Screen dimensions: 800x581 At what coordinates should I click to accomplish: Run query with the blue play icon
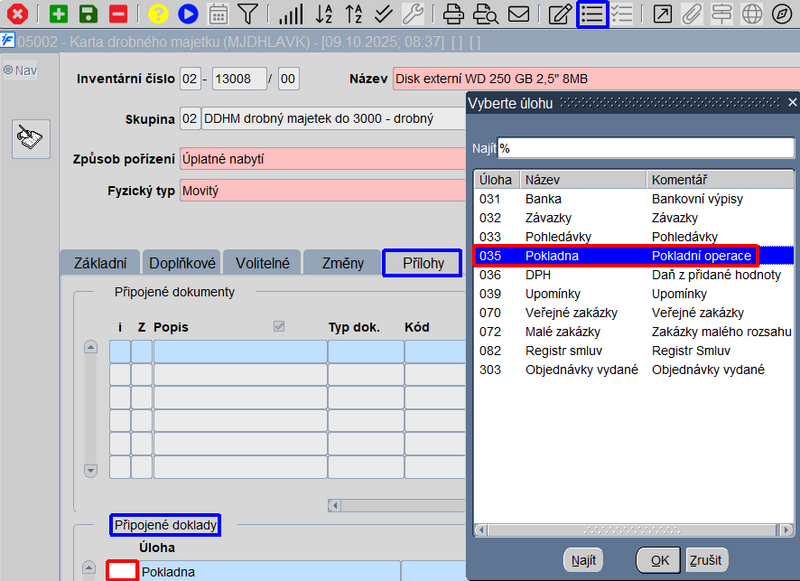click(x=188, y=14)
